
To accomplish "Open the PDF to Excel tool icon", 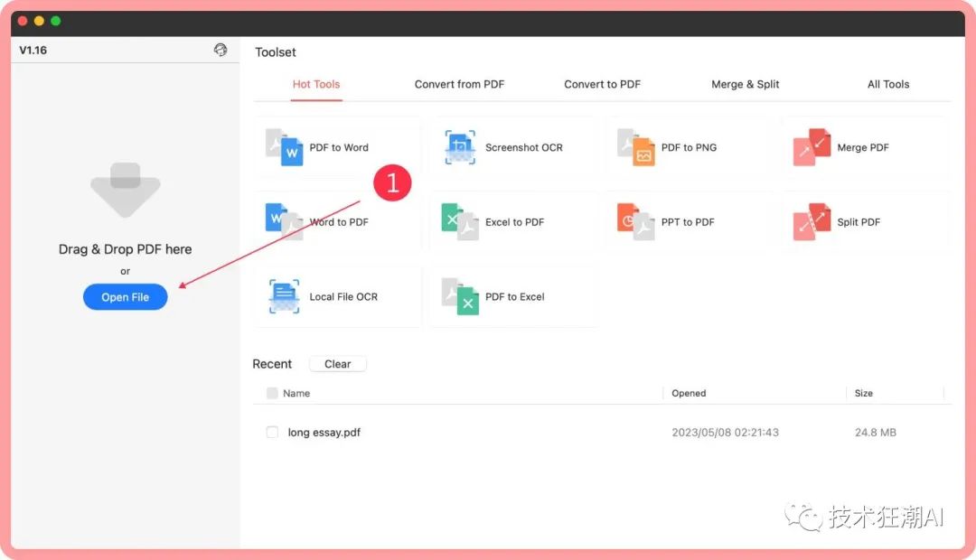I will tap(460, 297).
